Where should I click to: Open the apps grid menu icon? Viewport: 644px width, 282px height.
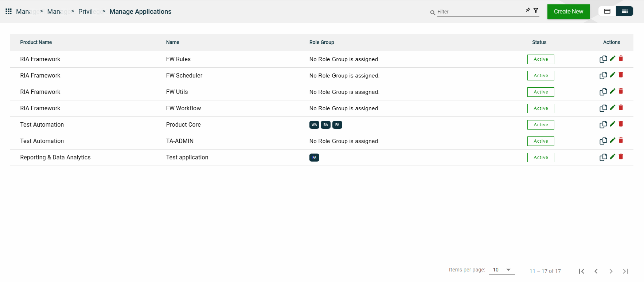coord(8,12)
